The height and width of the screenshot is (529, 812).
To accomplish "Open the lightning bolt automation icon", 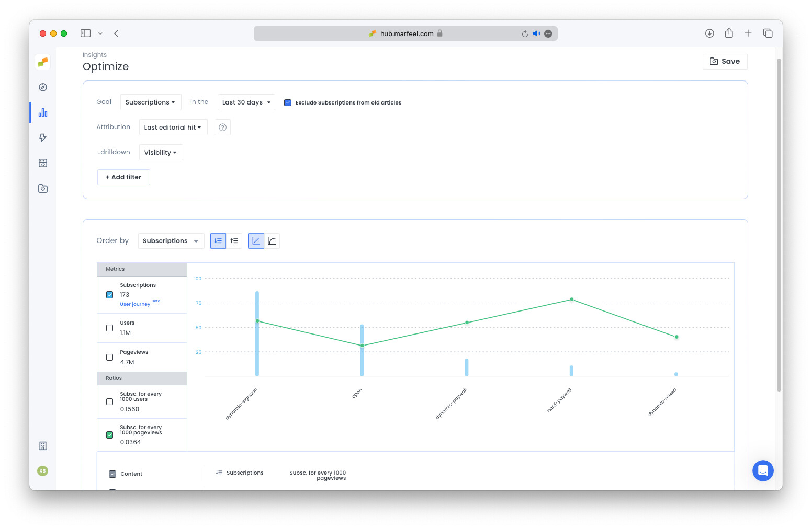I will [x=42, y=137].
